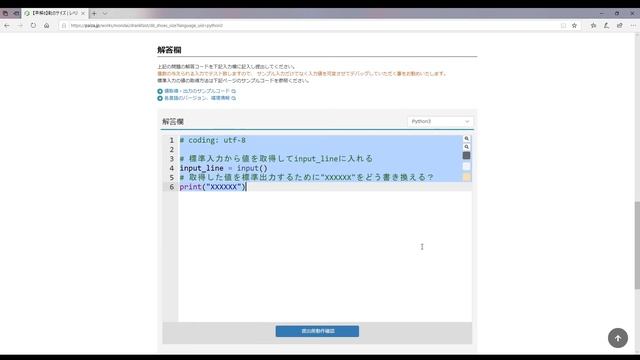Click the '# coding: utf-8' line
This screenshot has width=640, height=360.
(213, 140)
